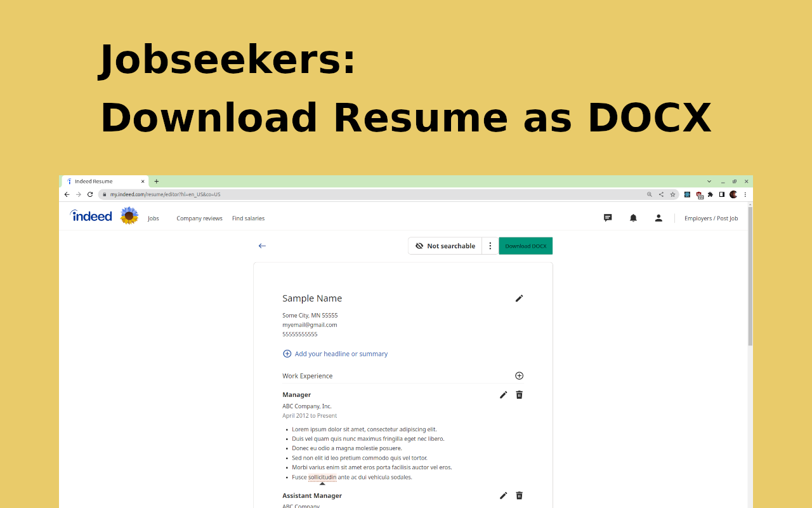Toggle the Not searchable visibility setting
The width and height of the screenshot is (812, 508).
pos(445,246)
